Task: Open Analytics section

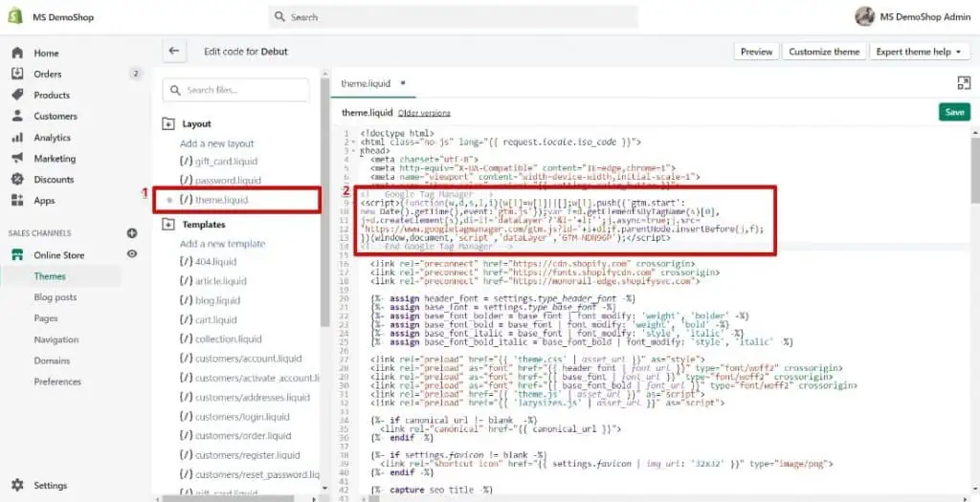Action: click(x=53, y=138)
